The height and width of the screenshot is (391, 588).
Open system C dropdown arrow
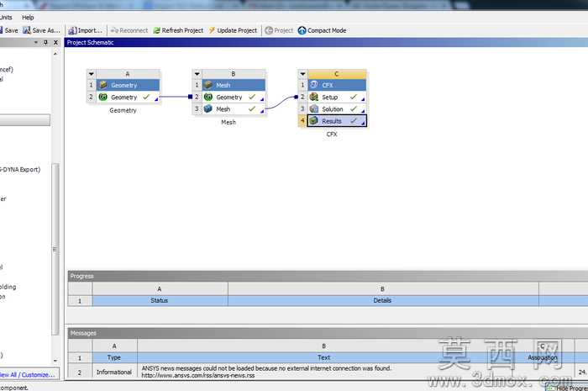coord(302,74)
